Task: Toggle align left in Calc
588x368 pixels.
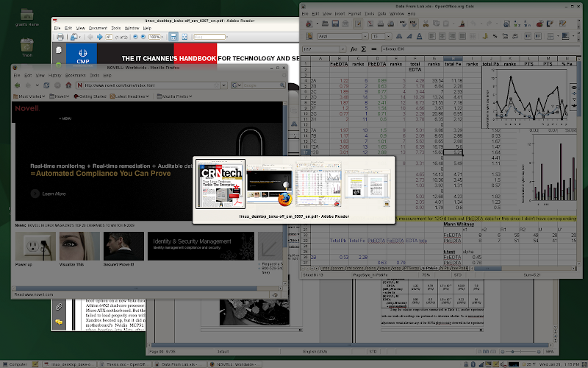Action: (x=431, y=36)
